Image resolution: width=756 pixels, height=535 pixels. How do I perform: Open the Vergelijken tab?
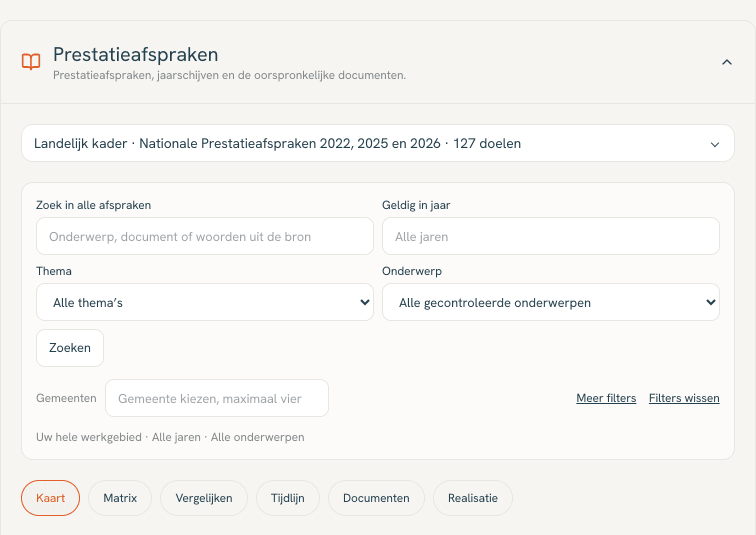click(x=204, y=498)
